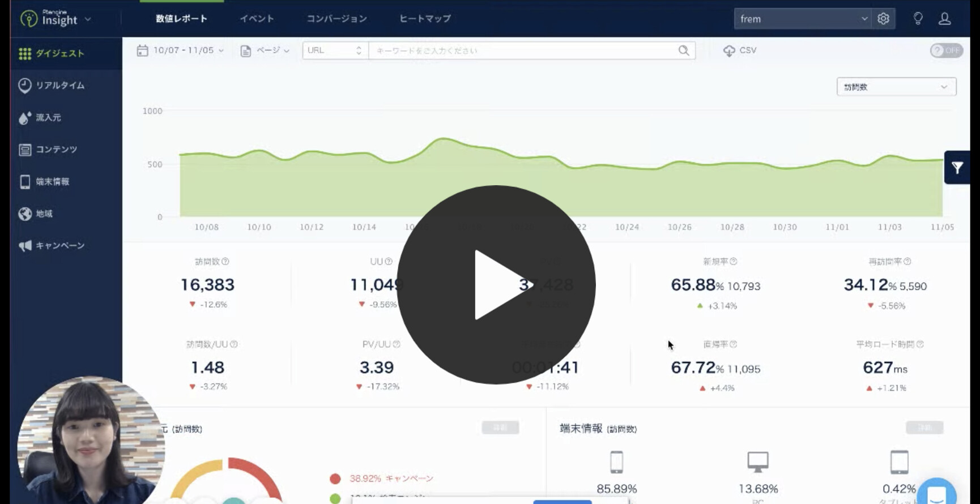
Task: Click the help icon next to 平均ロード時間
Action: pos(920,344)
